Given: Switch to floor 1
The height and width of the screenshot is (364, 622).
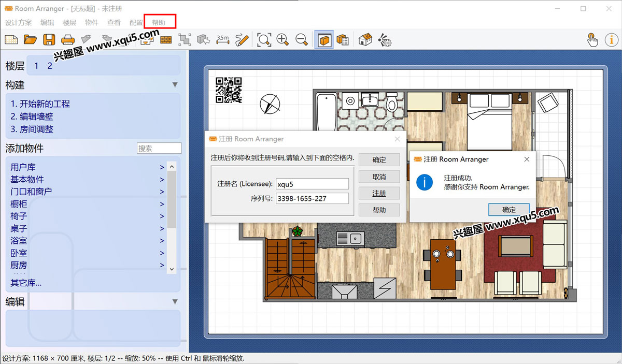Looking at the screenshot, I should coord(36,66).
